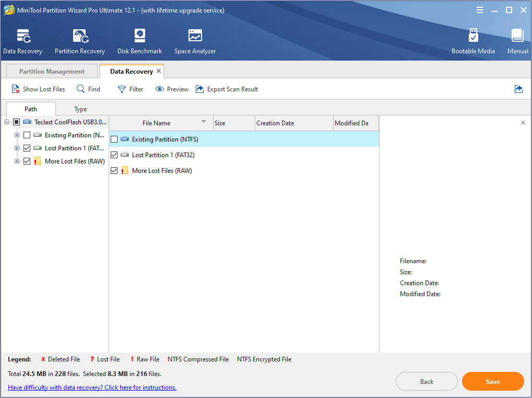The height and width of the screenshot is (398, 532).
Task: Open the Find search tool
Action: (x=89, y=89)
